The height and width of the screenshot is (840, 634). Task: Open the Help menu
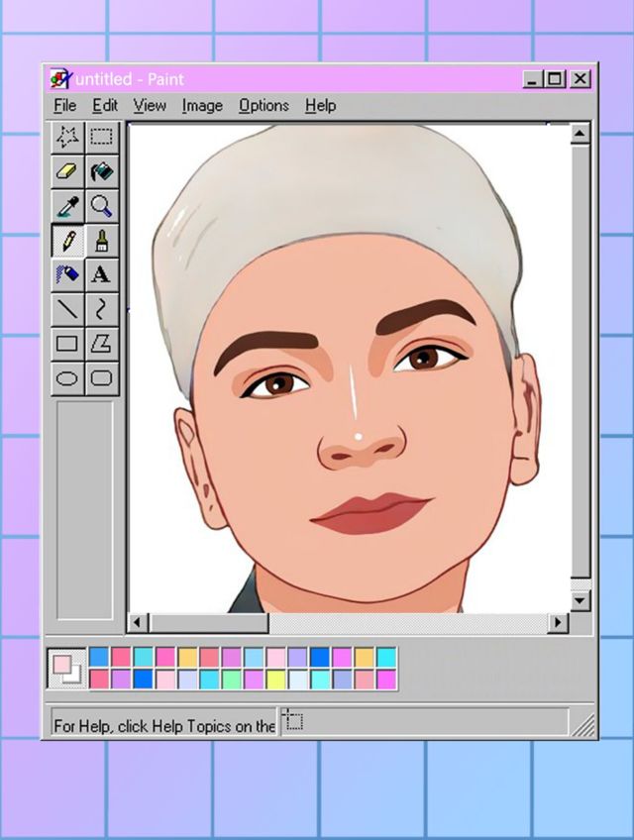[x=320, y=105]
